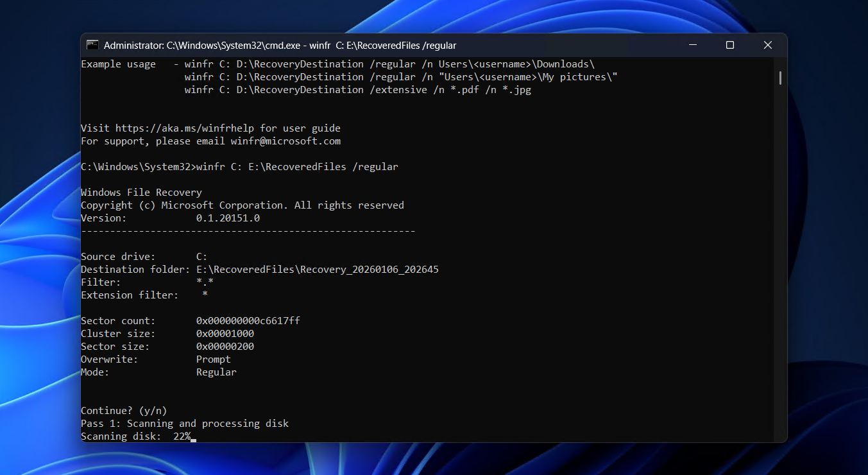Click the winfr@microsoft.com support email

coord(286,141)
